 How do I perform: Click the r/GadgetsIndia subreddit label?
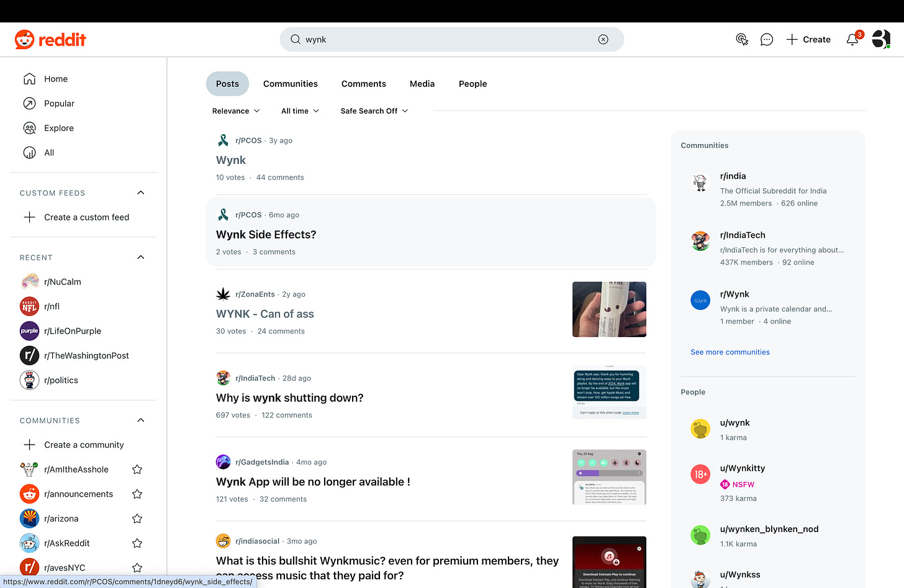(x=262, y=462)
